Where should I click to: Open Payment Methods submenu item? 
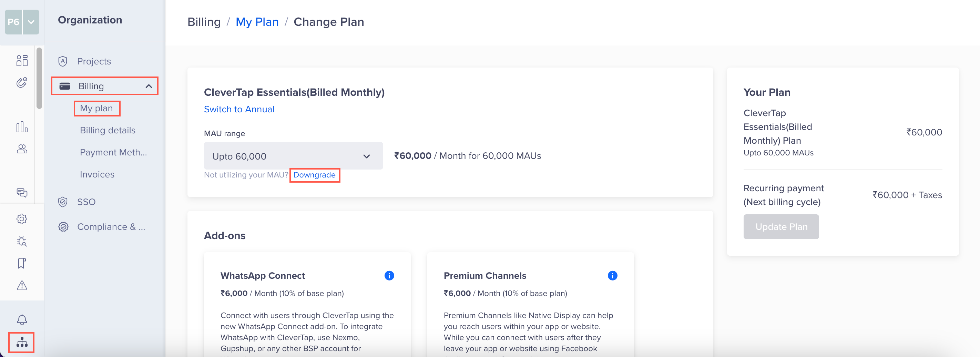[x=113, y=153]
